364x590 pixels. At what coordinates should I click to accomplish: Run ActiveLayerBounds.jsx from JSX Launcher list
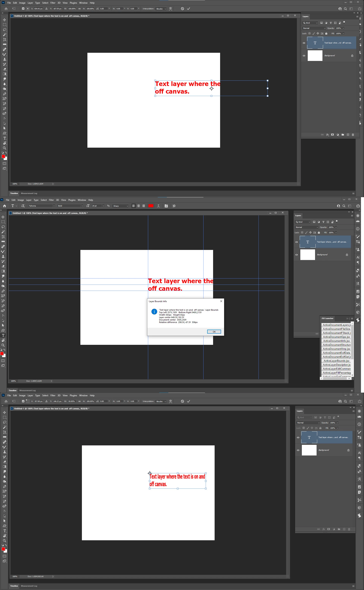[x=336, y=361]
